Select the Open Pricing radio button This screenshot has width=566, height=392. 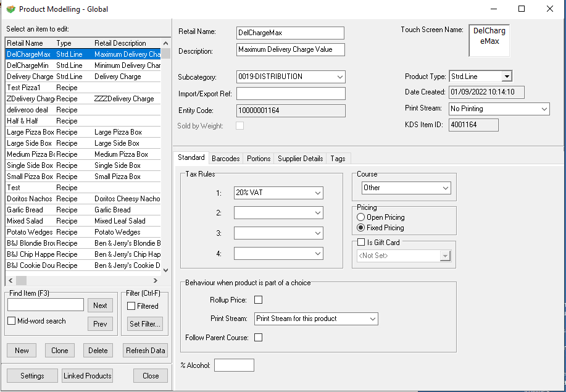point(361,217)
